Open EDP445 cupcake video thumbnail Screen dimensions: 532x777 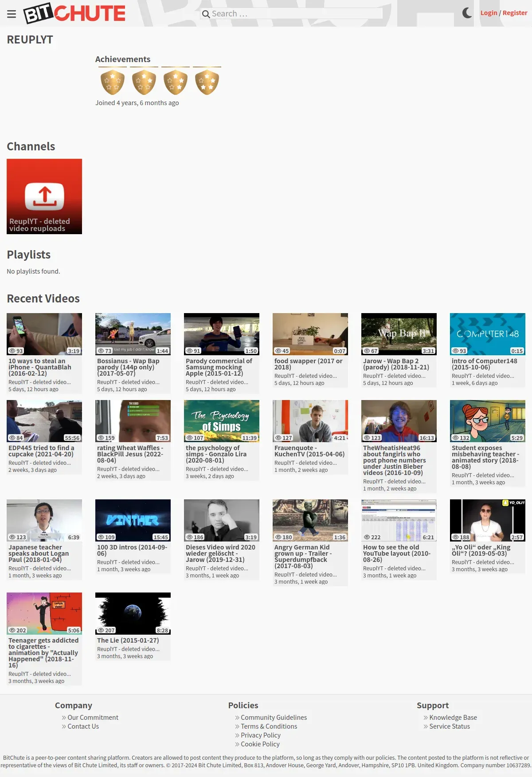pos(44,421)
